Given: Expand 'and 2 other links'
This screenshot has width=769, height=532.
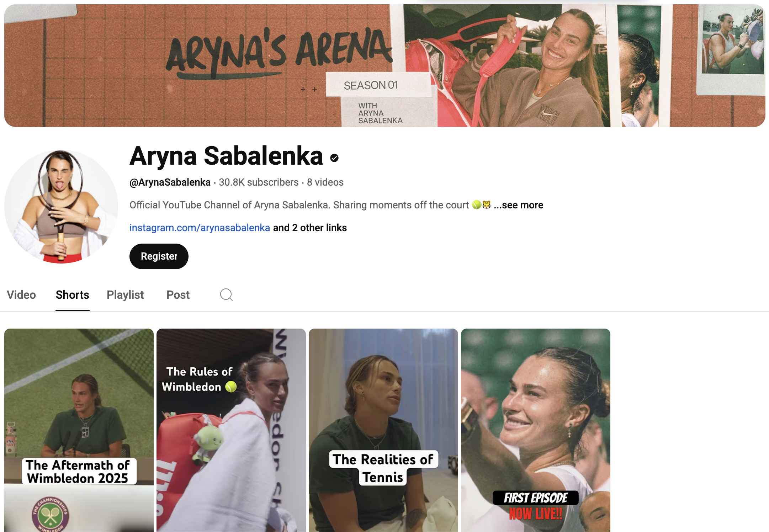Looking at the screenshot, I should (310, 228).
